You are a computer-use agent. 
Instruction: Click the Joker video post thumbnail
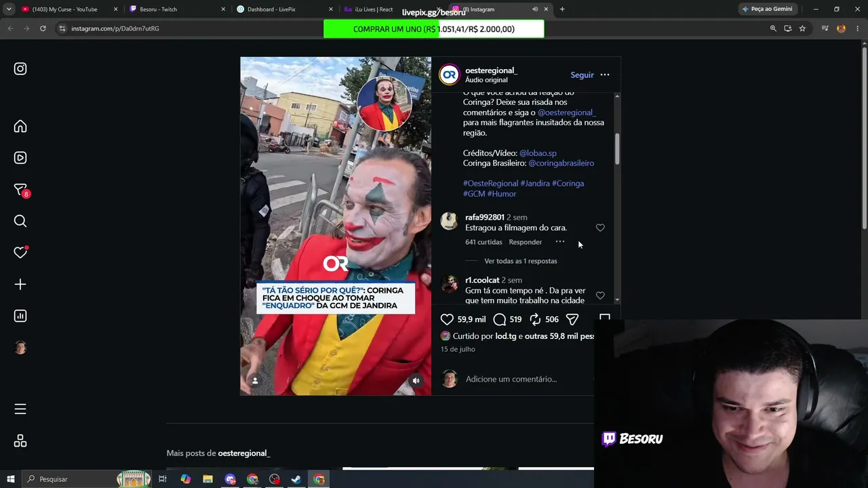coord(336,226)
